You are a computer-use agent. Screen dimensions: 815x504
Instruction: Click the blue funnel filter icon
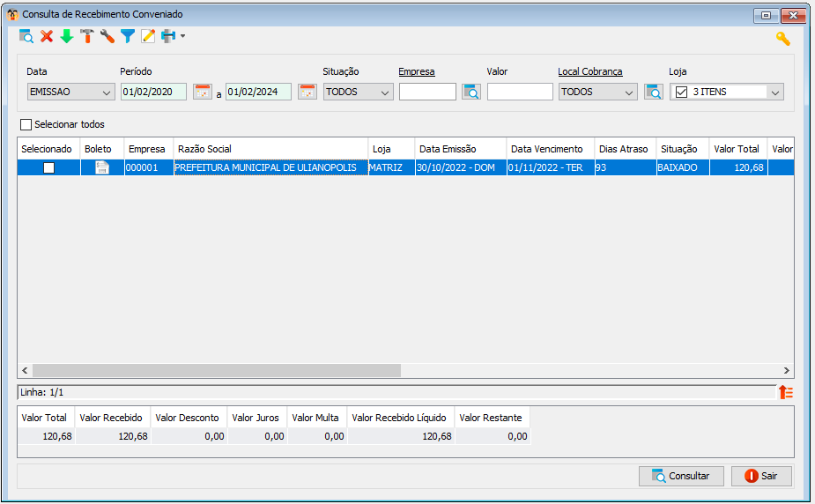click(128, 36)
